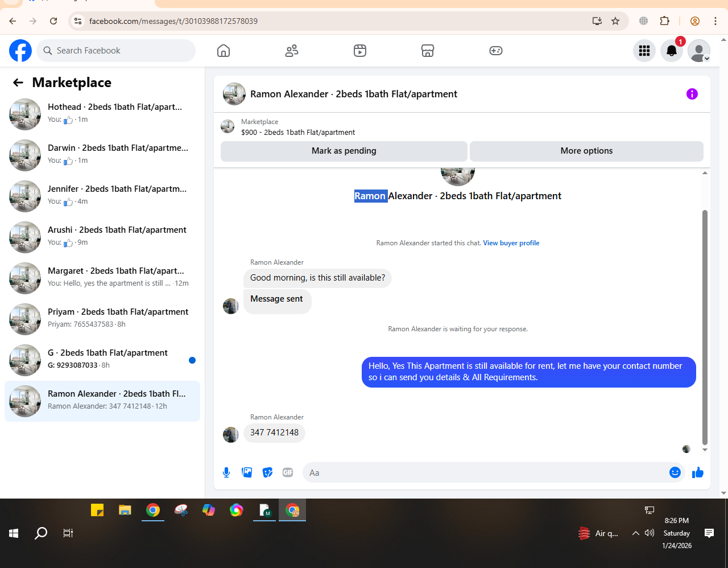The width and height of the screenshot is (728, 568).
Task: Click the chat scroll up arrow
Action: (705, 172)
